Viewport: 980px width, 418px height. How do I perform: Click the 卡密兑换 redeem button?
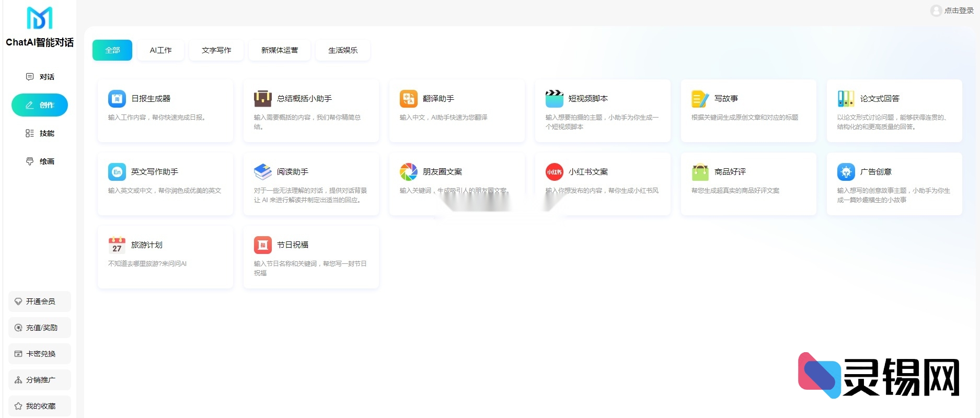[x=40, y=354]
